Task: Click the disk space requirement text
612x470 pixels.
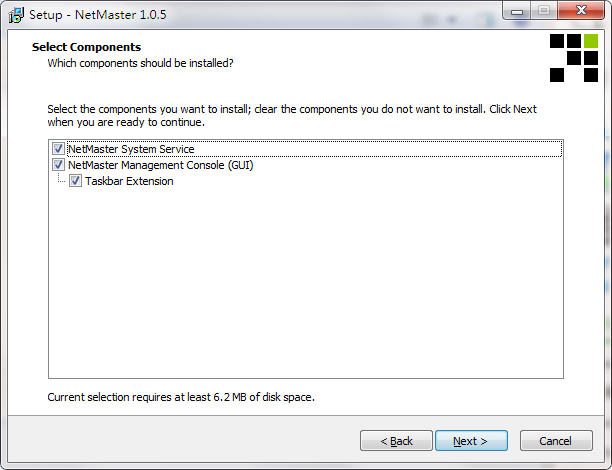Action: click(x=181, y=397)
